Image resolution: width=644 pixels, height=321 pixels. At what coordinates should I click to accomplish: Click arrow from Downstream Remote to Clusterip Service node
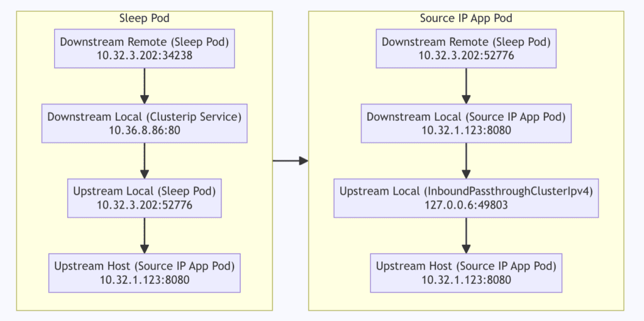[145, 86]
